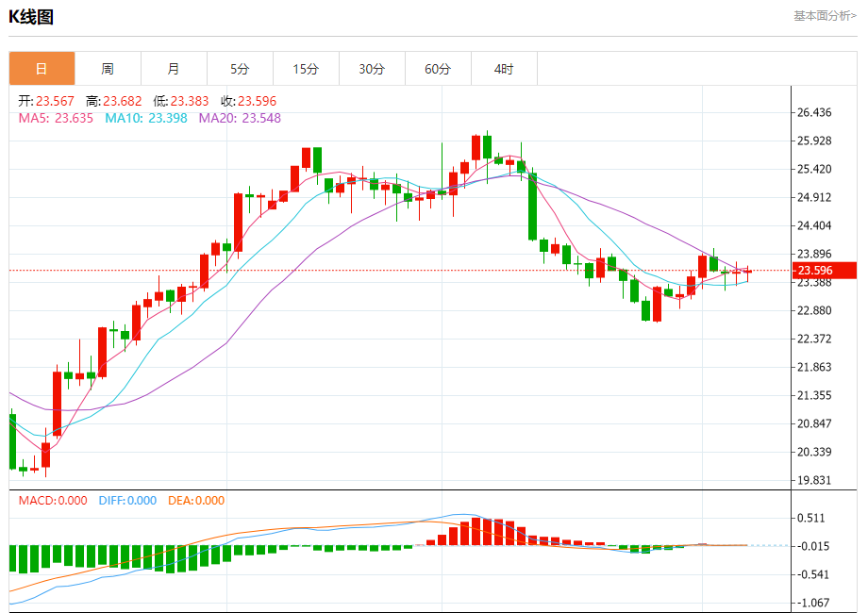Click the -1.067 MACD axis label
Viewport: 868px width, 613px height.
(x=812, y=603)
